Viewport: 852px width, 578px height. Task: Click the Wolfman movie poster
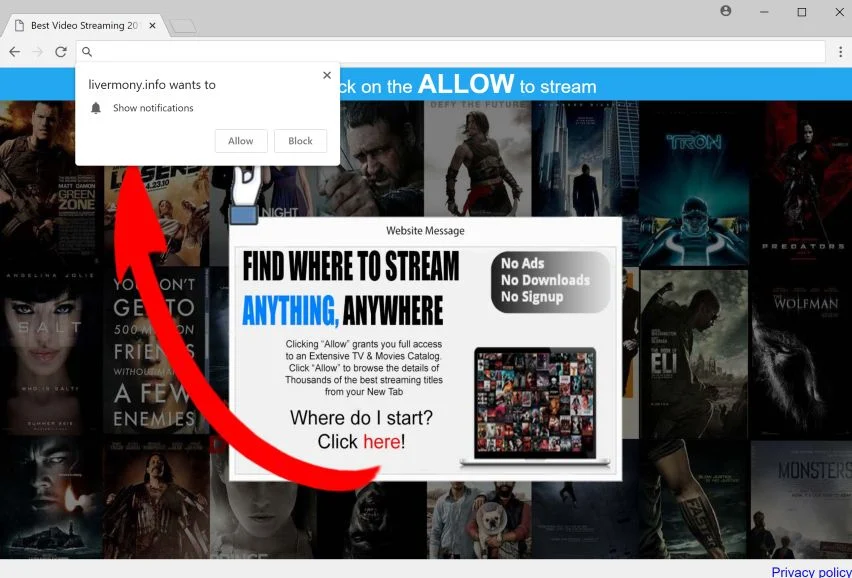pyautogui.click(x=802, y=353)
